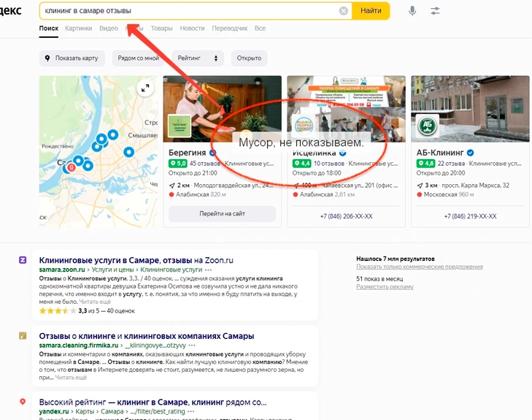Click the Яндекс logo

coord(11,10)
